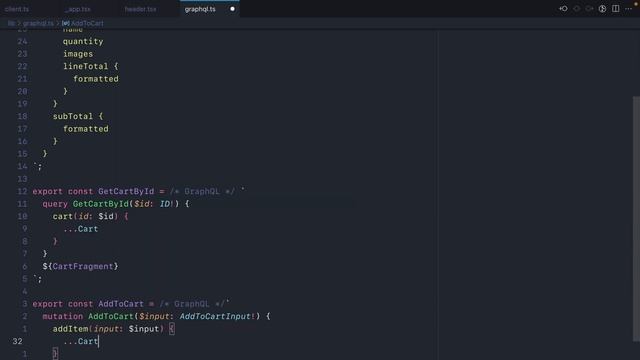640x360 pixels.
Task: Click the images field in the editor
Action: click(x=78, y=54)
